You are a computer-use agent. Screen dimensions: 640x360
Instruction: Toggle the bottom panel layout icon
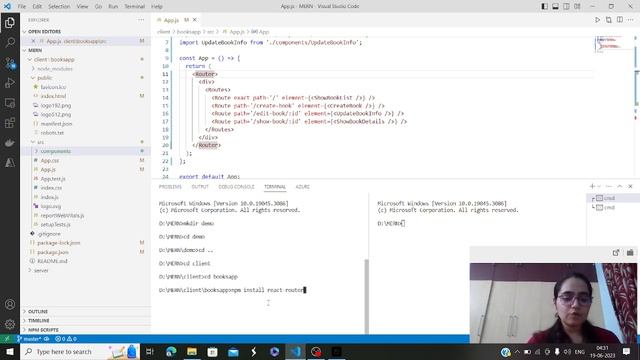[556, 7]
